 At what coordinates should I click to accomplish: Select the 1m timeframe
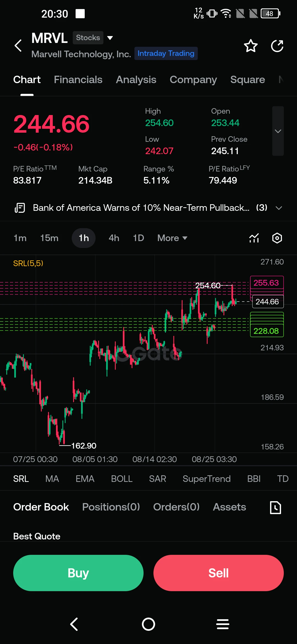pyautogui.click(x=20, y=238)
